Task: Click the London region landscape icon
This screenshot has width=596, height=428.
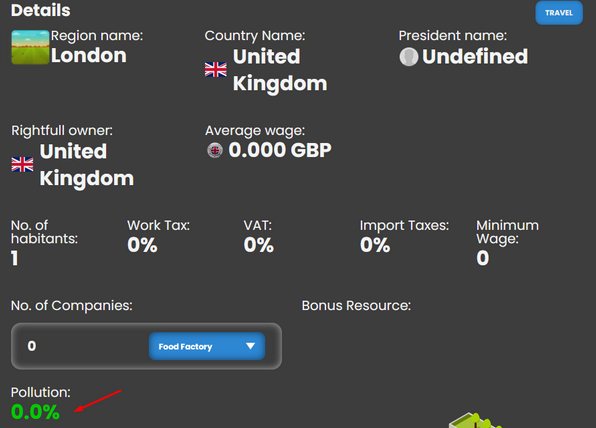Action: (x=30, y=47)
